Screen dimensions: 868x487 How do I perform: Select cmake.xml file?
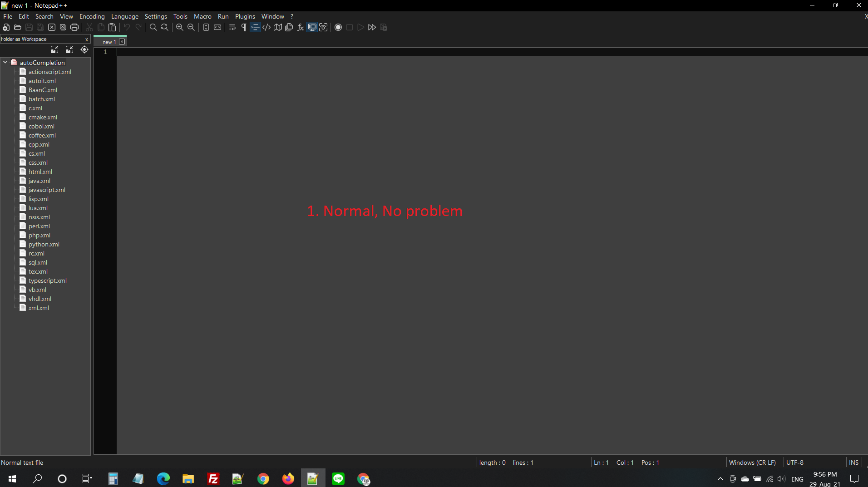(43, 117)
